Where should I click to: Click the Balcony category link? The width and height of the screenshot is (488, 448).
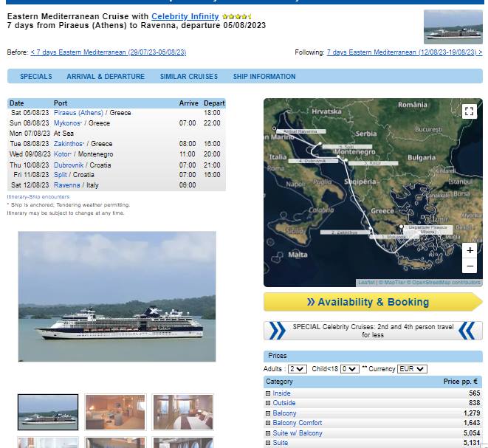[284, 413]
